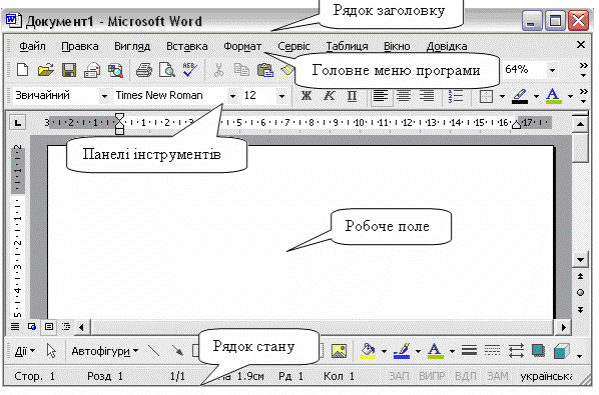Click the tab stop type selector
Screen dimensions: 599x395
pyautogui.click(x=18, y=123)
